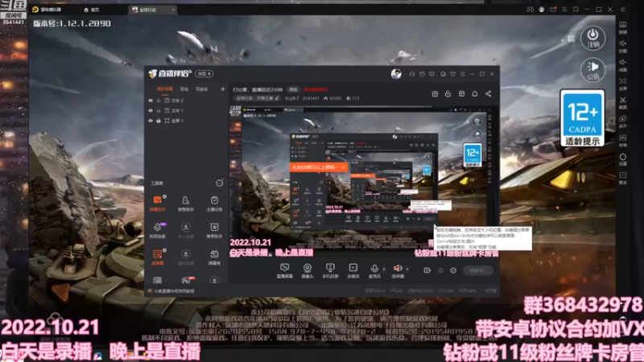Image resolution: width=644 pixels, height=362 pixels.
Task: Open the 直播伴侣 user avatar
Action: click(x=396, y=74)
